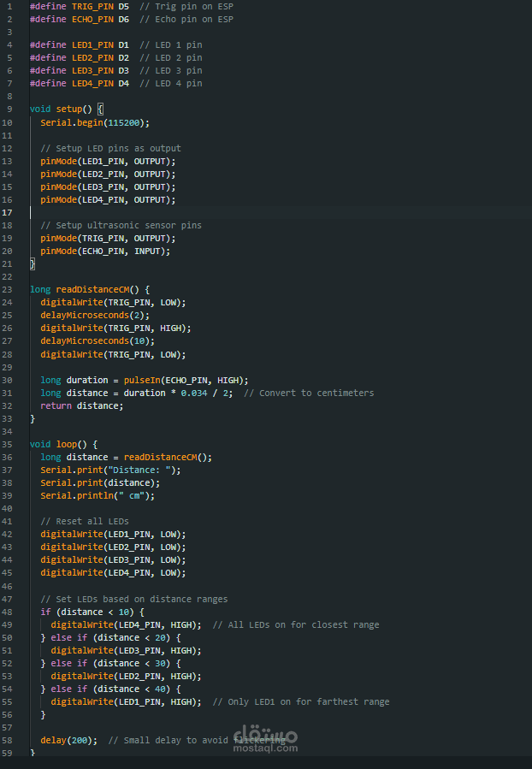
Task: Click digitalWrite(LED4_PIN, LOW) statement
Action: 113,572
